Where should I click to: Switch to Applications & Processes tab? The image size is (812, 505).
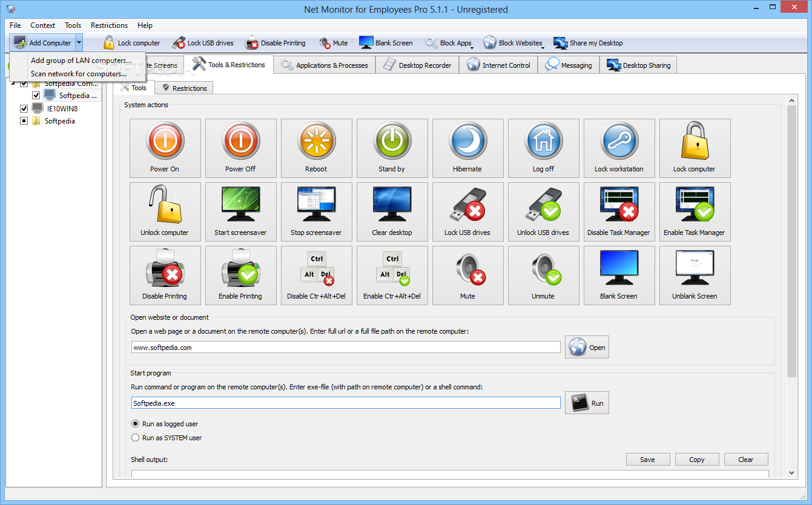(325, 65)
